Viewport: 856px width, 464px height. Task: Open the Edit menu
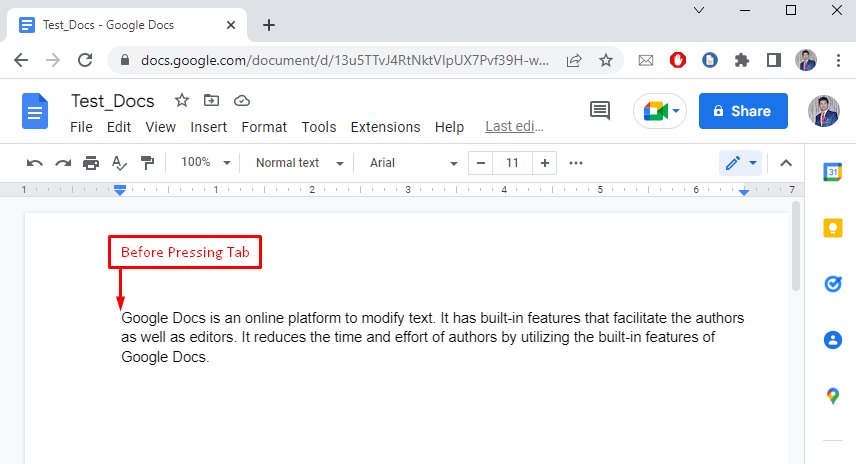click(x=119, y=127)
